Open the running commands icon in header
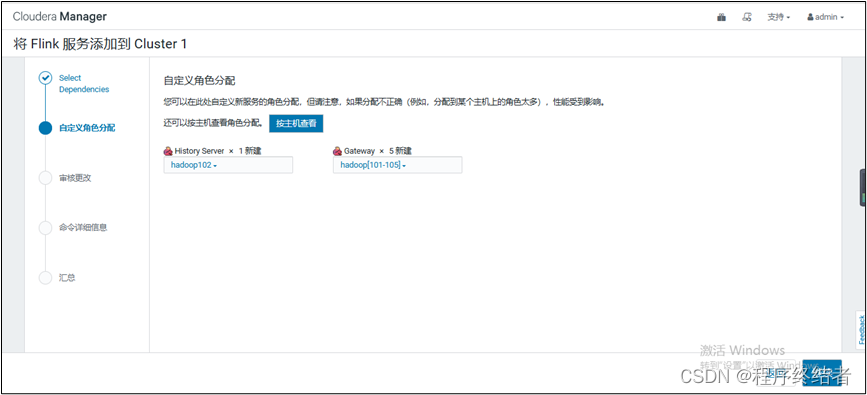The image size is (867, 395). pyautogui.click(x=747, y=17)
